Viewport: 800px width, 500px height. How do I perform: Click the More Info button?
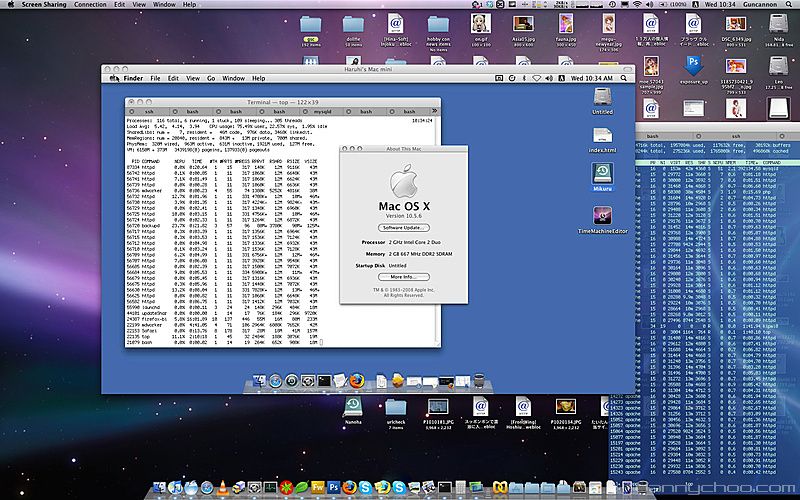point(402,276)
